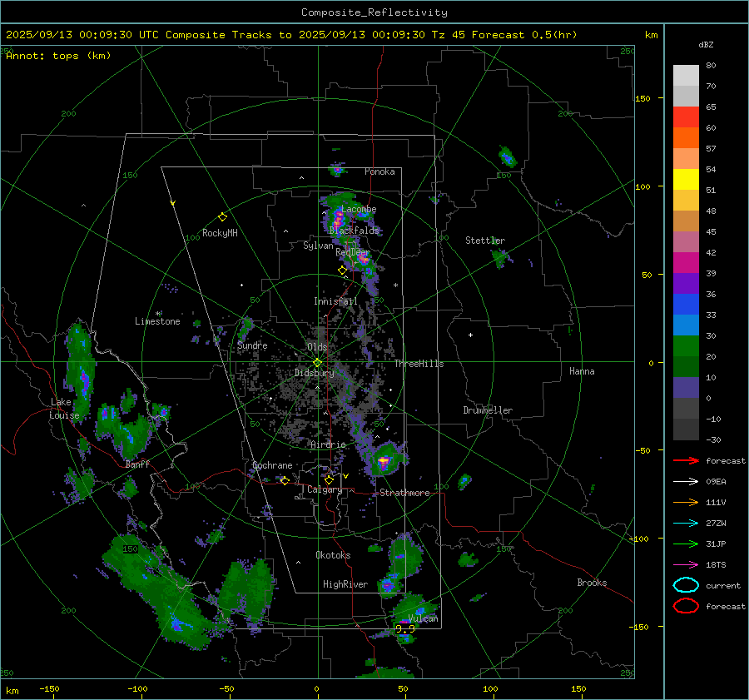The width and height of the screenshot is (749, 700).
Task: Click the yellow diamond marker beside Cochrane
Action: point(285,481)
